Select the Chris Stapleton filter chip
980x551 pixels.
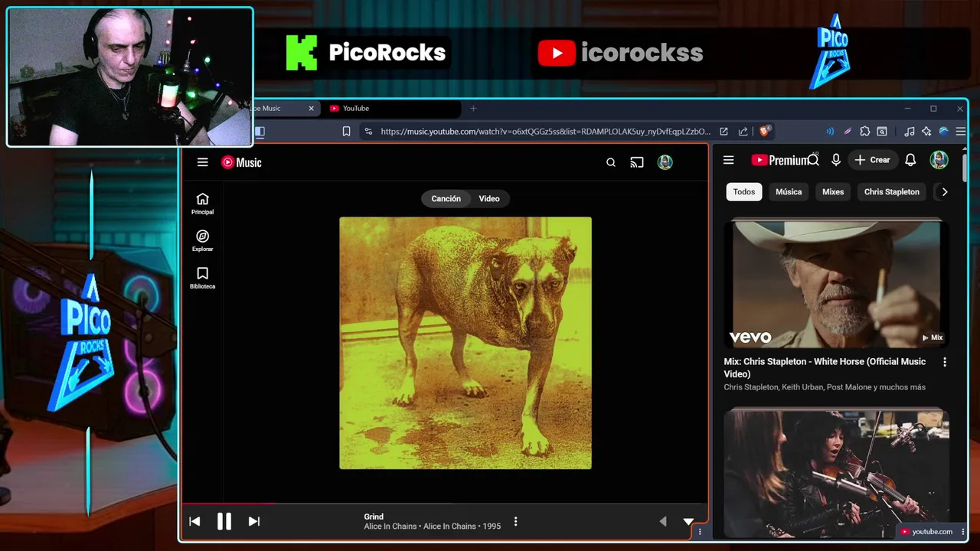click(x=892, y=192)
